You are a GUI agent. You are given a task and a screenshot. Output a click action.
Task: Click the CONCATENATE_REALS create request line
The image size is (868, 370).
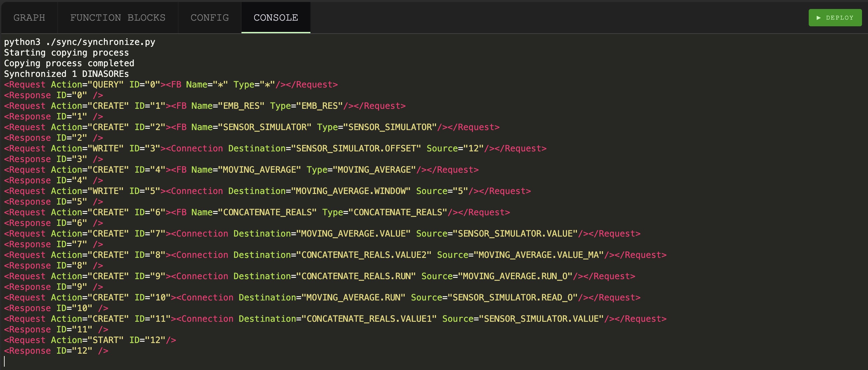coord(257,212)
